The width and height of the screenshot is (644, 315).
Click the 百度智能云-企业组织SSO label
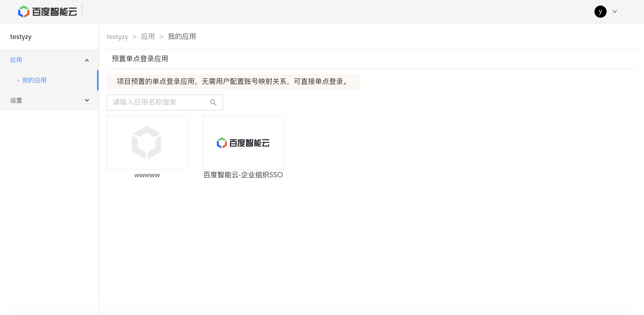pyautogui.click(x=243, y=175)
